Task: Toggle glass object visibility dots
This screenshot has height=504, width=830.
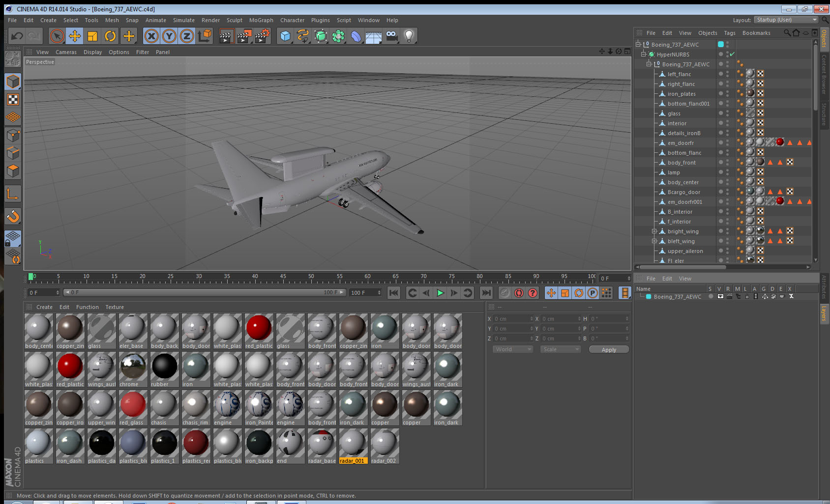Action: tap(727, 113)
